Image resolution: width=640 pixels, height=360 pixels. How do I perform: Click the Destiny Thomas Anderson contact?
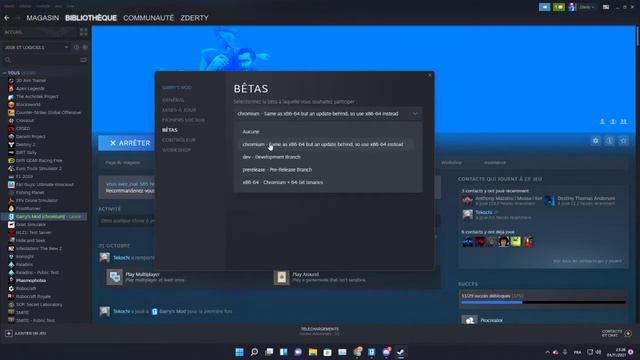tap(580, 200)
